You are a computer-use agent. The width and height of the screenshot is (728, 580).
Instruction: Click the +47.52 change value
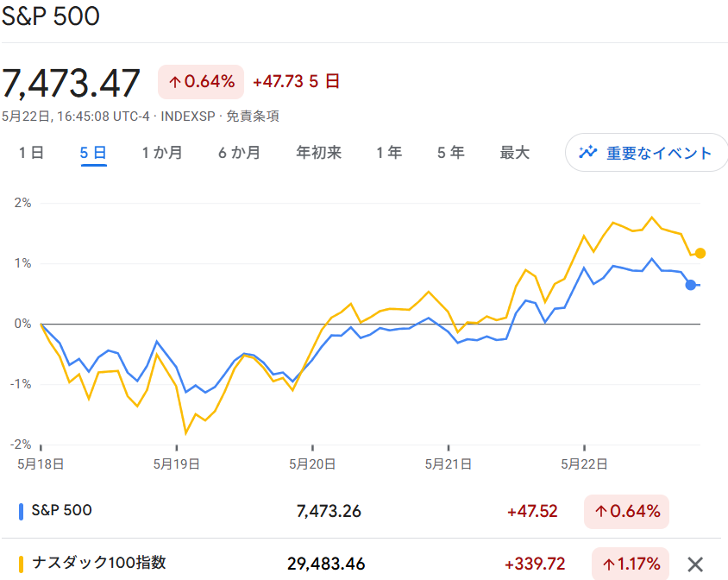click(x=532, y=511)
